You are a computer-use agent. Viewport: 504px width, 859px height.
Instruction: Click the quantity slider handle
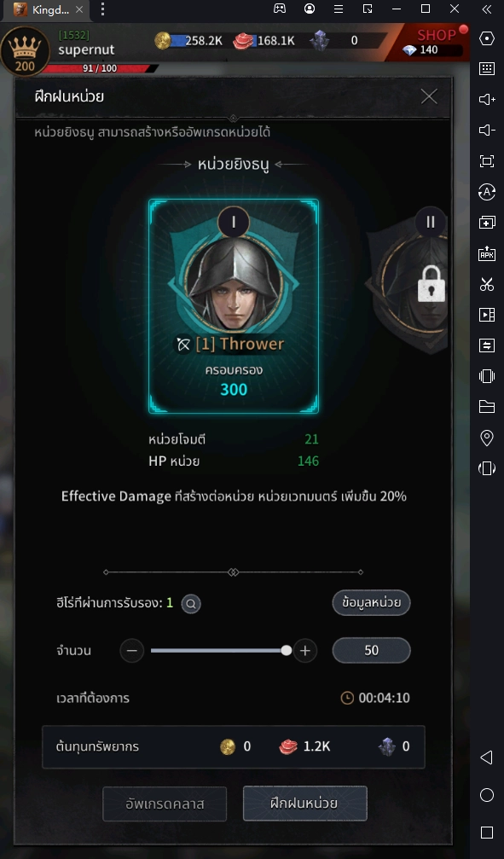coord(286,651)
